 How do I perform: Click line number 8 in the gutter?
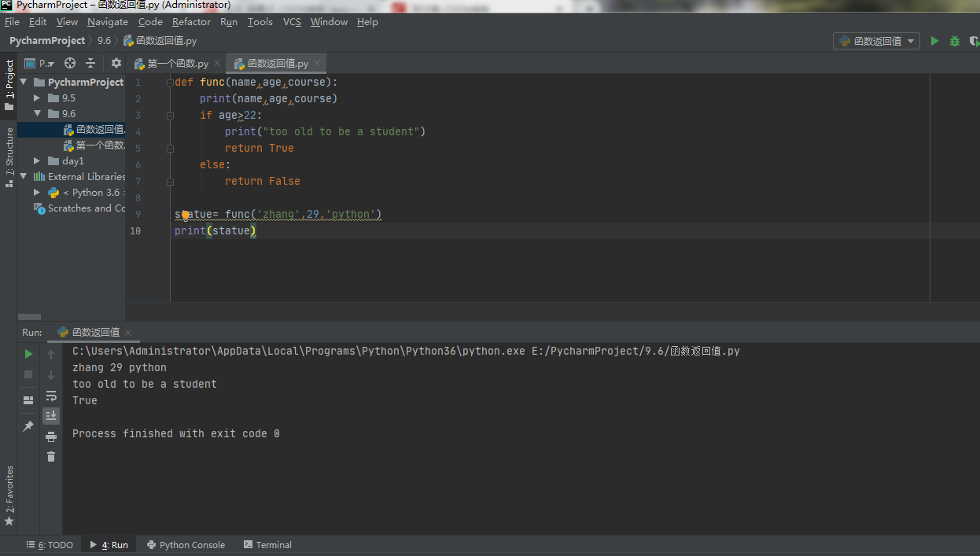[x=138, y=197]
